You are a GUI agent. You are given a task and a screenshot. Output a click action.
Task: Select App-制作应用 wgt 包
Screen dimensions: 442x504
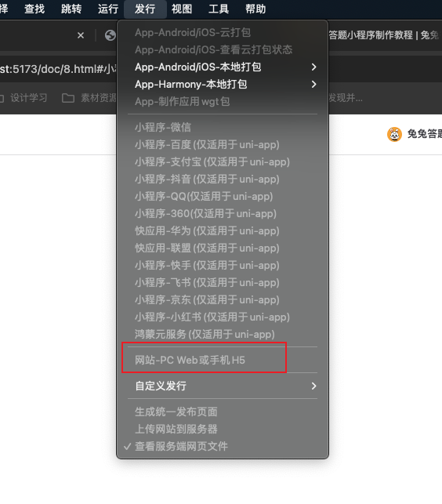point(223,102)
